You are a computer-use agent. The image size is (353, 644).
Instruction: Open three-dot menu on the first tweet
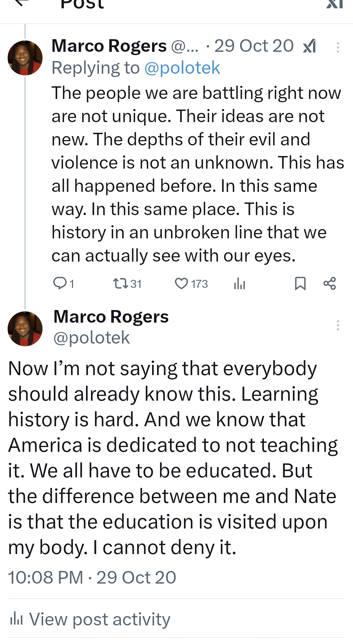(338, 47)
